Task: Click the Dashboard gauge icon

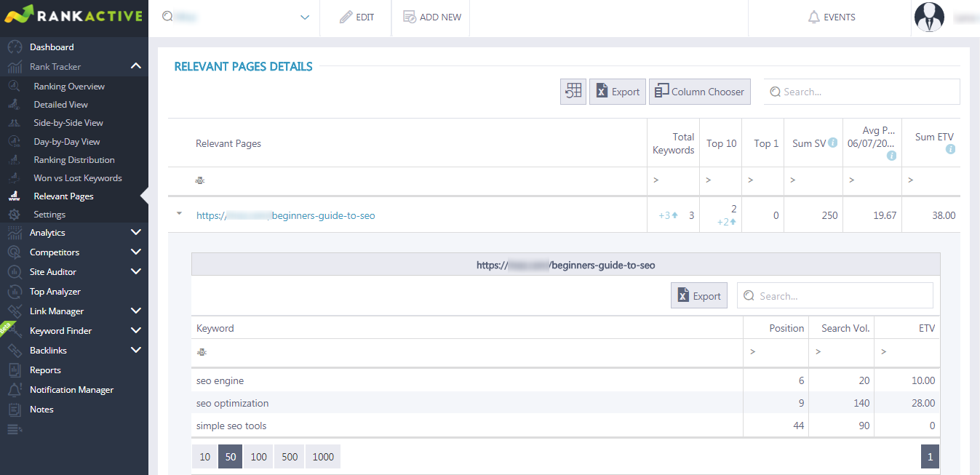Action: pos(15,47)
